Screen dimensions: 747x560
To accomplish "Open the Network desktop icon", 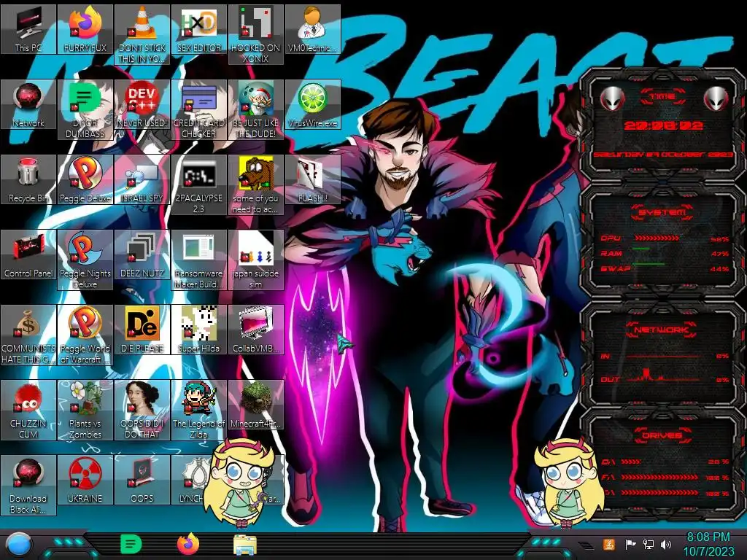I will coord(28,105).
